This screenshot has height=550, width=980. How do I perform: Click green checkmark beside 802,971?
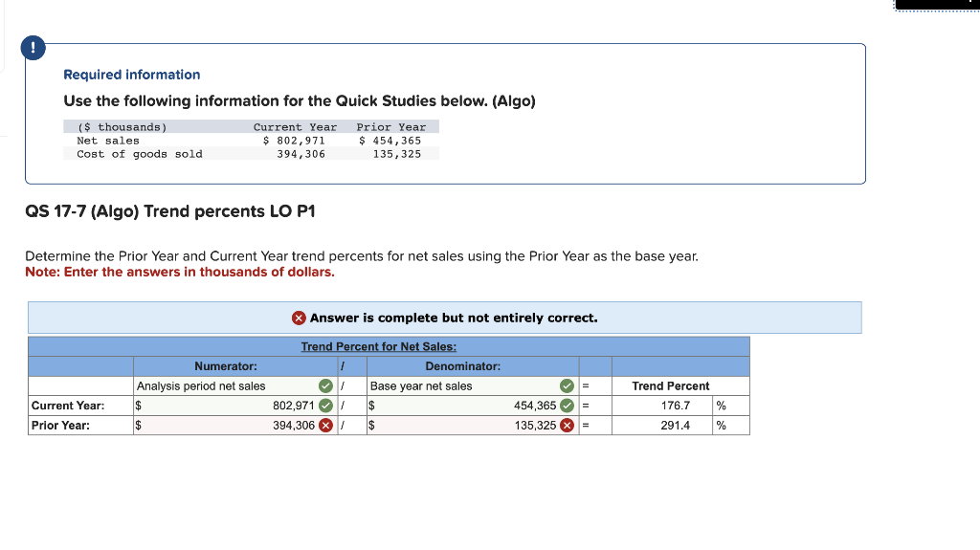coord(325,406)
